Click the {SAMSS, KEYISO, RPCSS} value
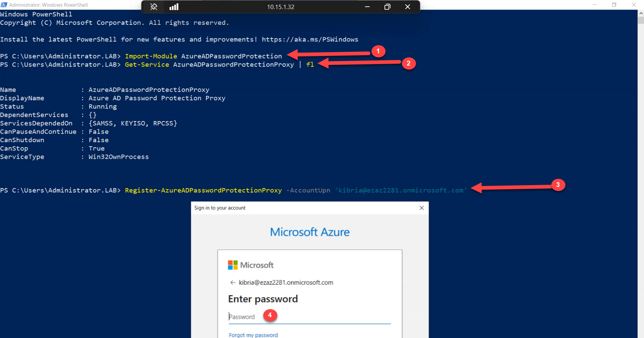Screen dimensions: 644x338 [x=133, y=123]
